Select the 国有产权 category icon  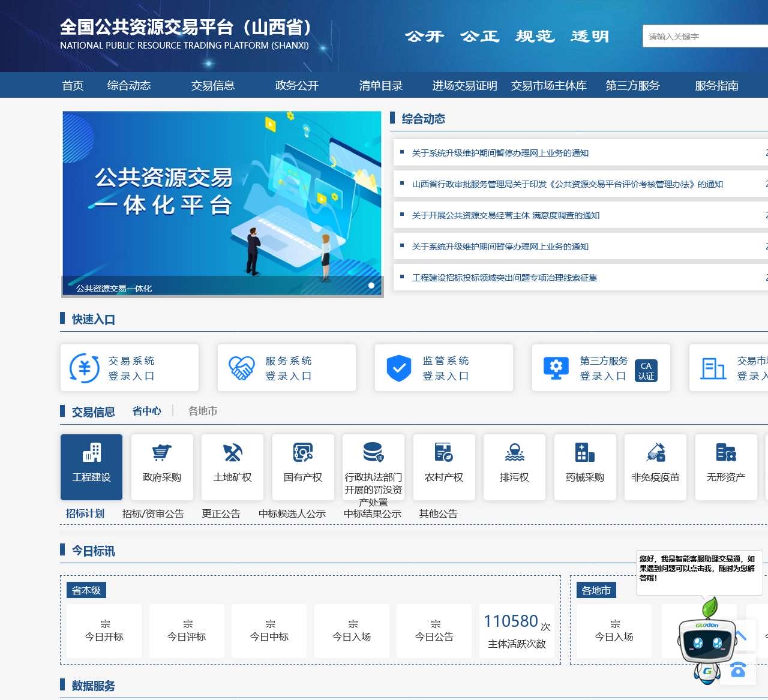(303, 453)
